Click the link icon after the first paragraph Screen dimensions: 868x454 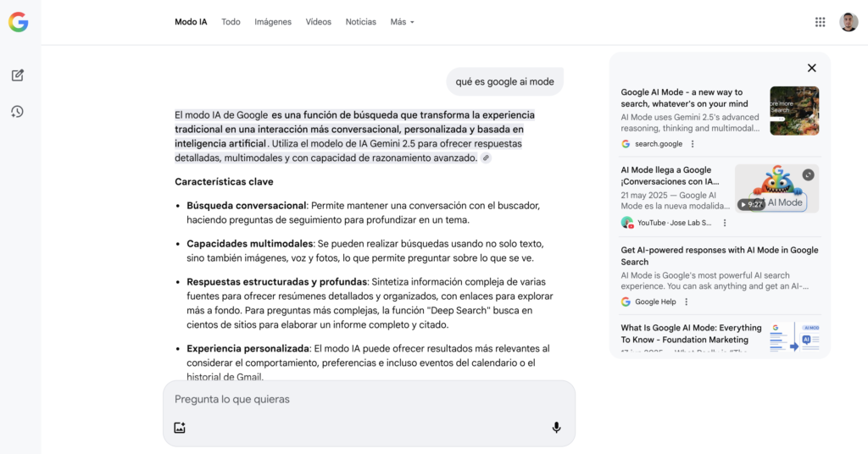click(486, 158)
